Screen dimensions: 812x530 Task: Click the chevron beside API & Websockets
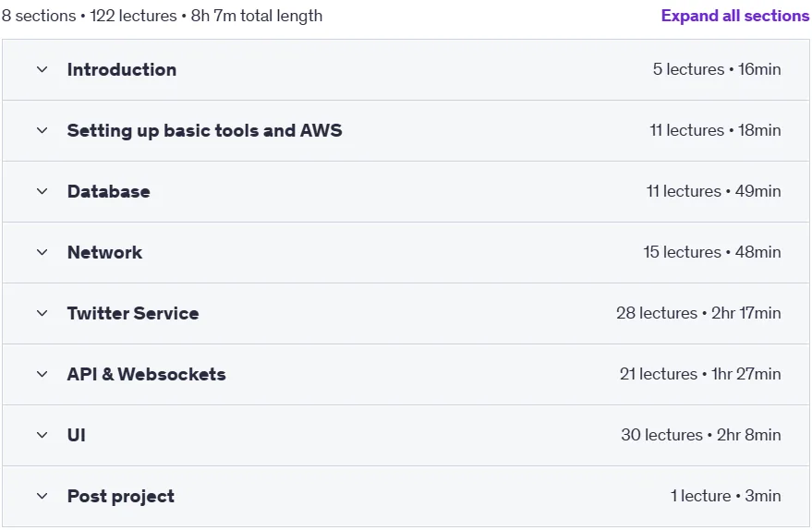coord(42,374)
